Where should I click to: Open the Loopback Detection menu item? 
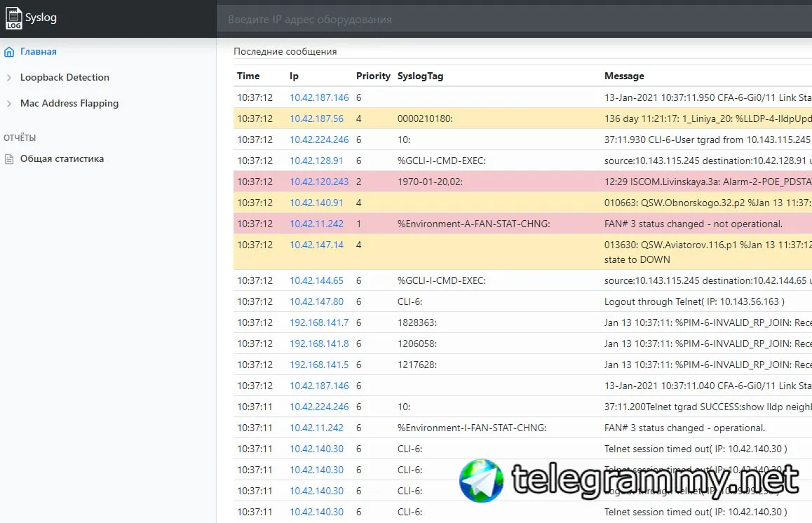pos(65,78)
